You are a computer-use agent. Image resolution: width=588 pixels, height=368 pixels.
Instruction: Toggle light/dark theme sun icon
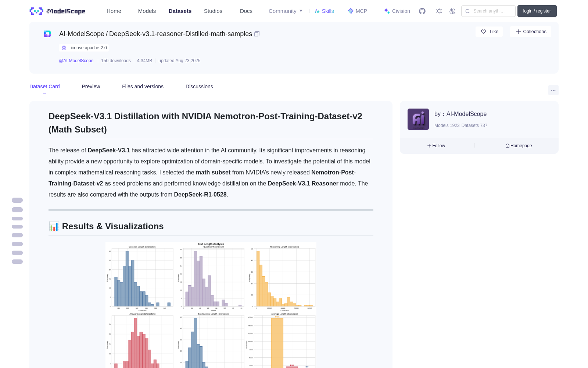(439, 11)
